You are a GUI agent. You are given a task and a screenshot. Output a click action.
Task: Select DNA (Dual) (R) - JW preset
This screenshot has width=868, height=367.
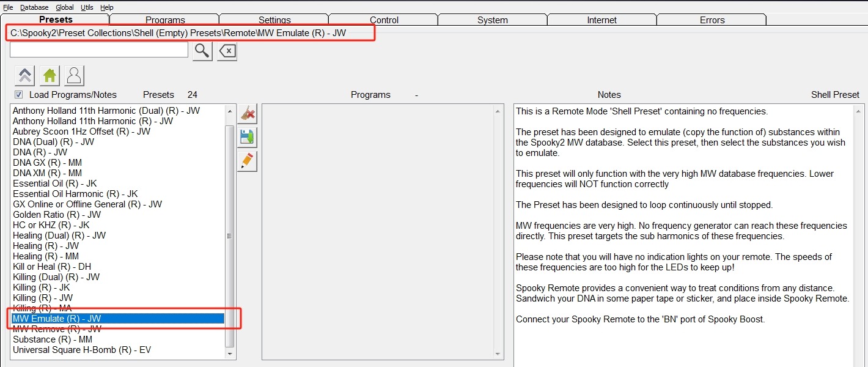pos(54,142)
